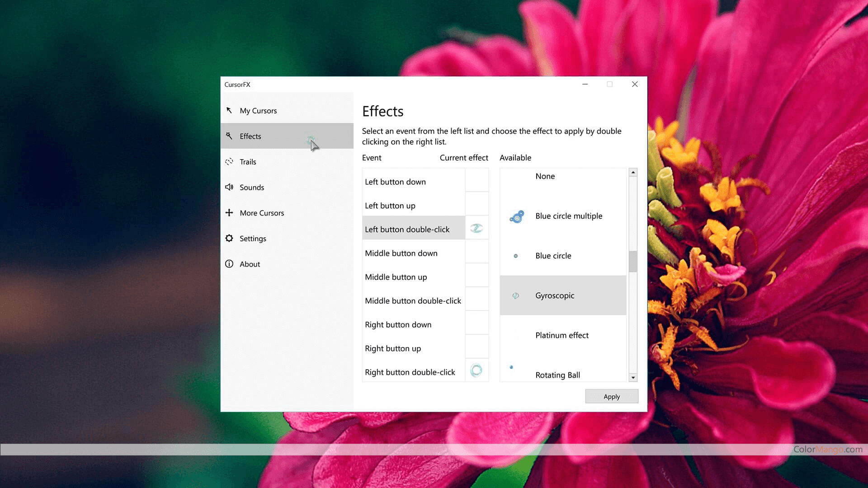Click the Rotating Ball effect icon
This screenshot has width=868, height=488.
[x=511, y=367]
